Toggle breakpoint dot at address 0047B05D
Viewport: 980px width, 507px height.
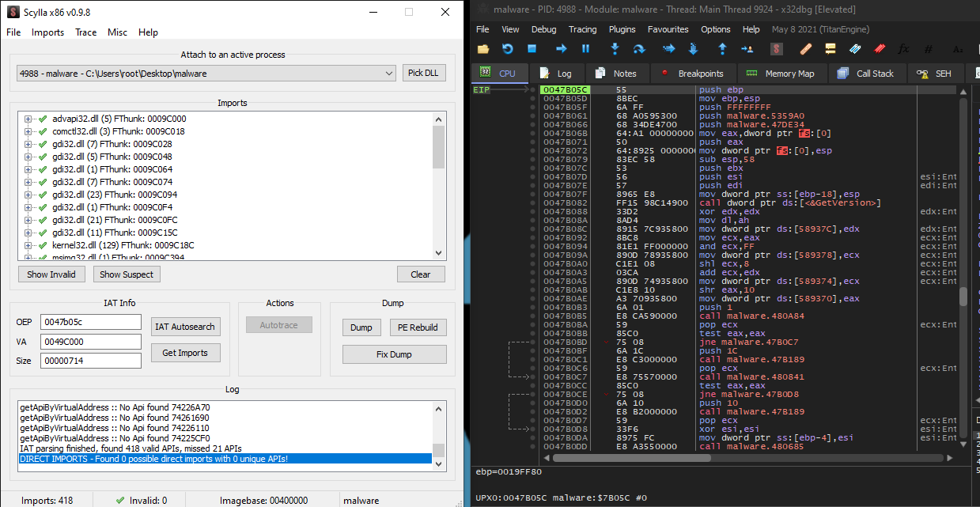click(534, 99)
